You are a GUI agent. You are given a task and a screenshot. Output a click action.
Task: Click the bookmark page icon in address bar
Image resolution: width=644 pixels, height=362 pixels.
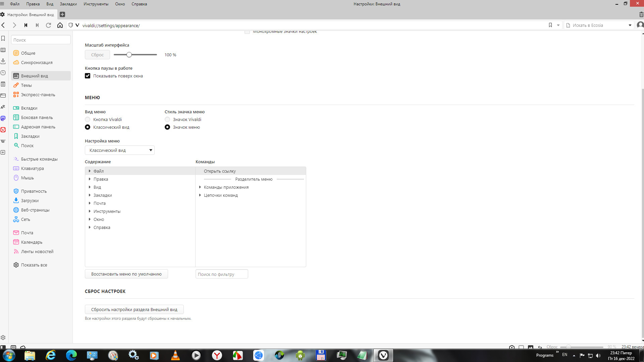point(550,25)
